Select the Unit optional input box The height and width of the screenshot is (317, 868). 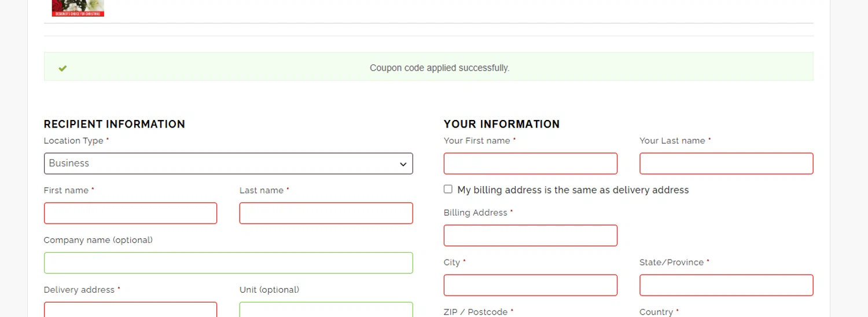(326, 310)
